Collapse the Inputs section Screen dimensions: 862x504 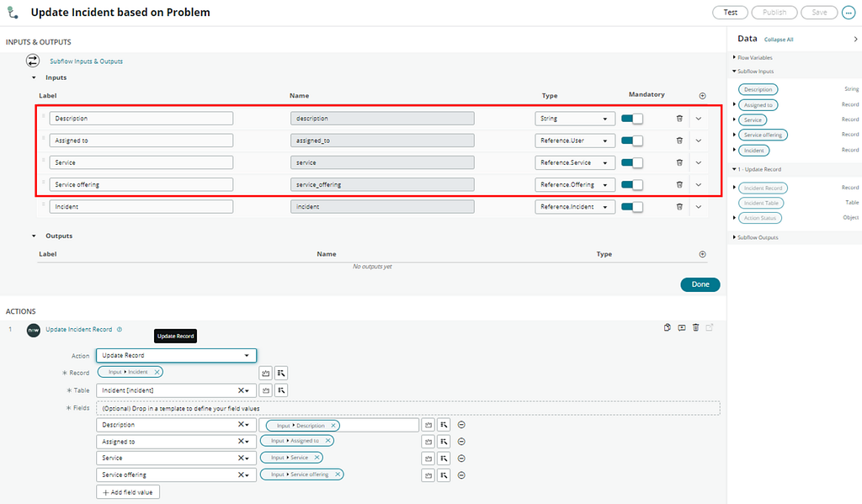click(x=34, y=77)
